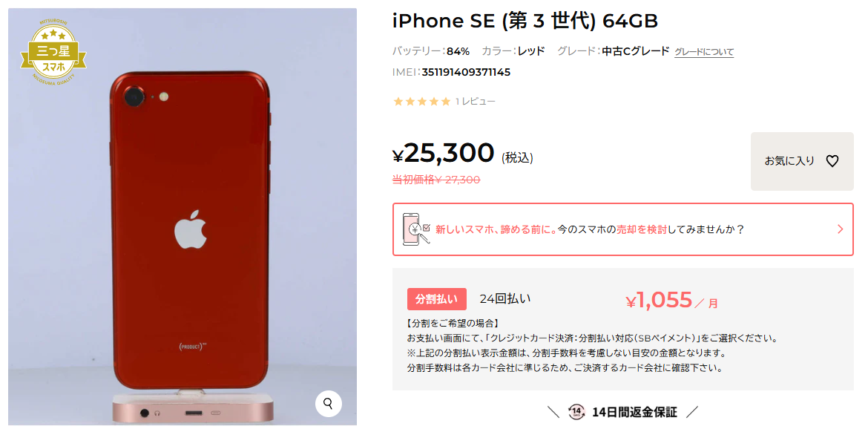Expand the sell-your-phone banner chevron arrow
Screen dimensions: 868x432
coord(841,229)
